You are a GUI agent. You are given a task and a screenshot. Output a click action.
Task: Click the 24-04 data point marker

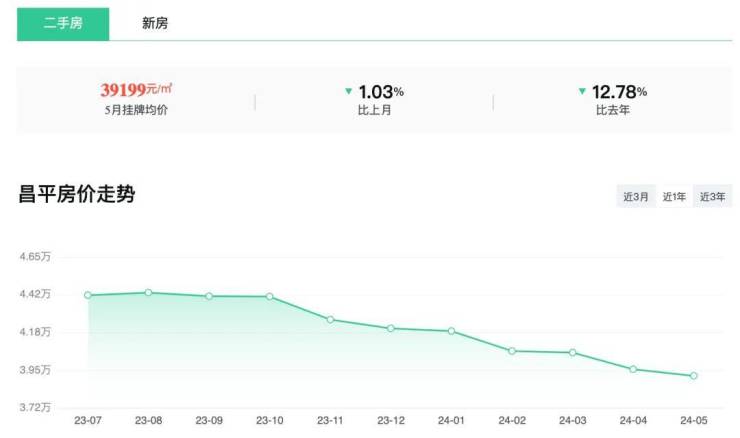point(633,369)
